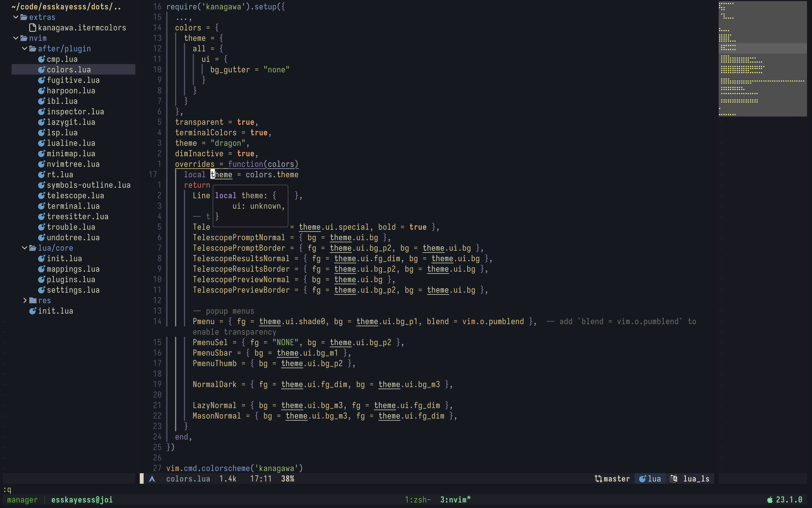Click the dimInactive option line
812x508 pixels.
[217, 154]
